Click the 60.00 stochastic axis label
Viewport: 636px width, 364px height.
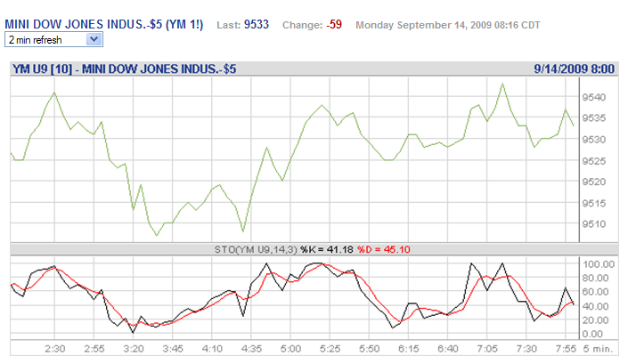pos(595,292)
